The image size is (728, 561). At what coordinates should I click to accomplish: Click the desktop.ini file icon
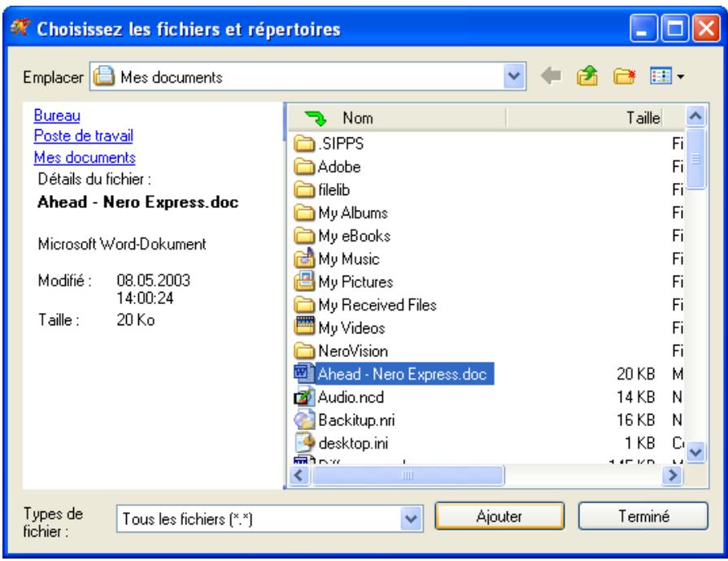tap(304, 442)
